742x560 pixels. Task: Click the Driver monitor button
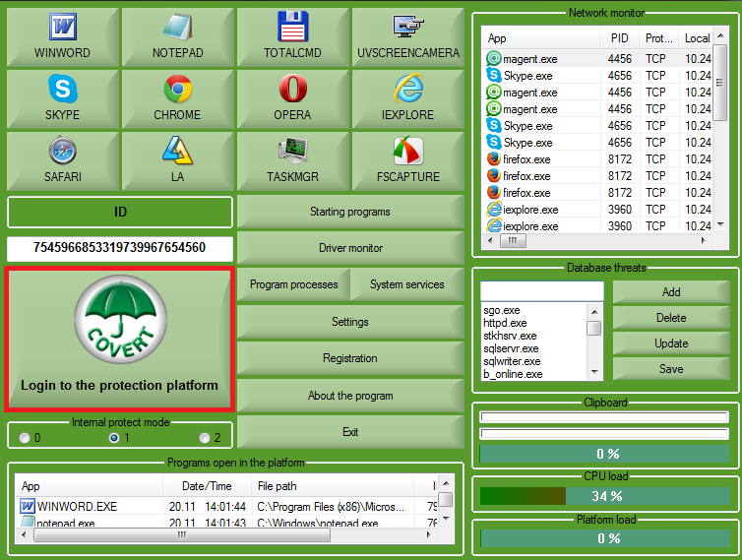click(x=349, y=248)
